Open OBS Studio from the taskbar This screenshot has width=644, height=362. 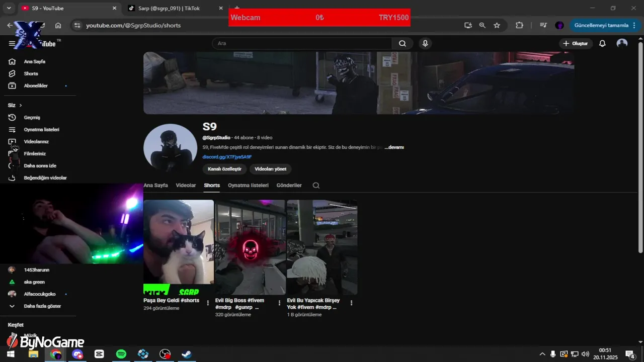pyautogui.click(x=165, y=354)
